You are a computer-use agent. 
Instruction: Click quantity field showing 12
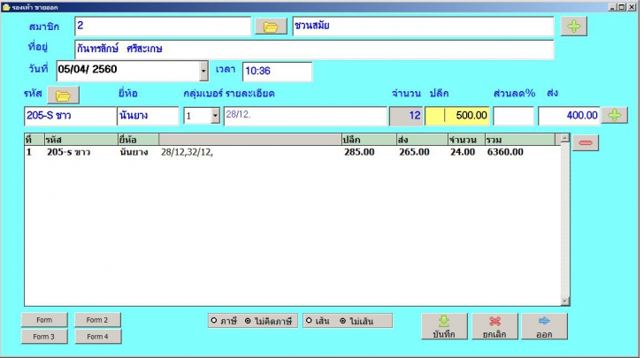coord(406,116)
